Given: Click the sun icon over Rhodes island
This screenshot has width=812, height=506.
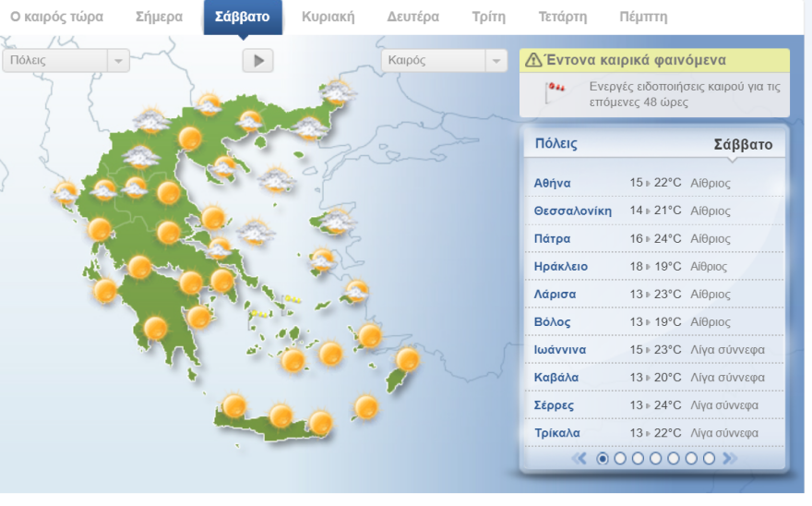Looking at the screenshot, I should coord(407,359).
